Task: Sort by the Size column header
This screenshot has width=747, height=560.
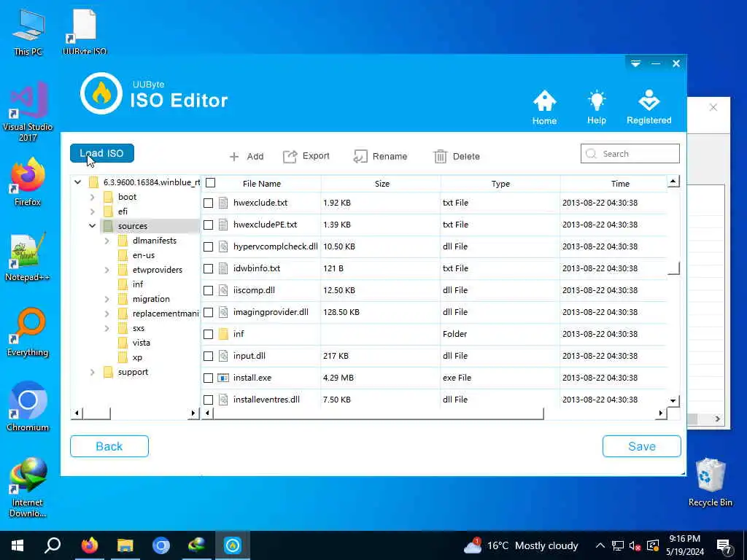Action: click(x=382, y=184)
